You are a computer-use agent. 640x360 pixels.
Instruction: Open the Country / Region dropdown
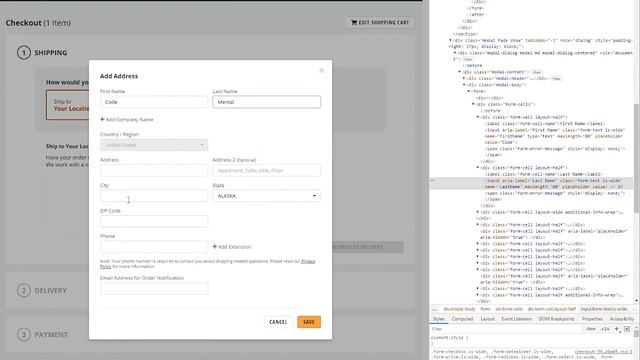154,145
